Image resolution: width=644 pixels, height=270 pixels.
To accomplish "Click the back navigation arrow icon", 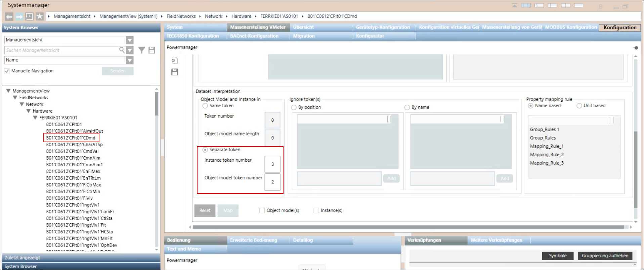I will coord(9,16).
